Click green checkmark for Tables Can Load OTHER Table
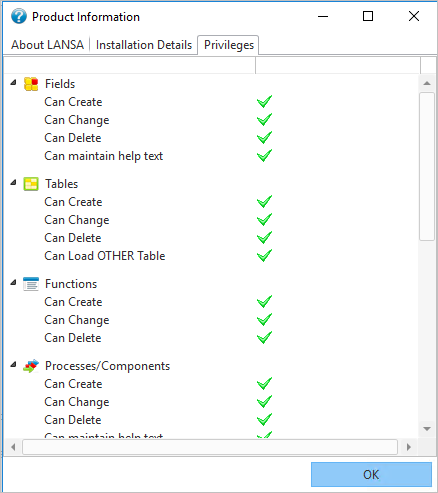Viewport: 438px width, 493px height. 264,256
